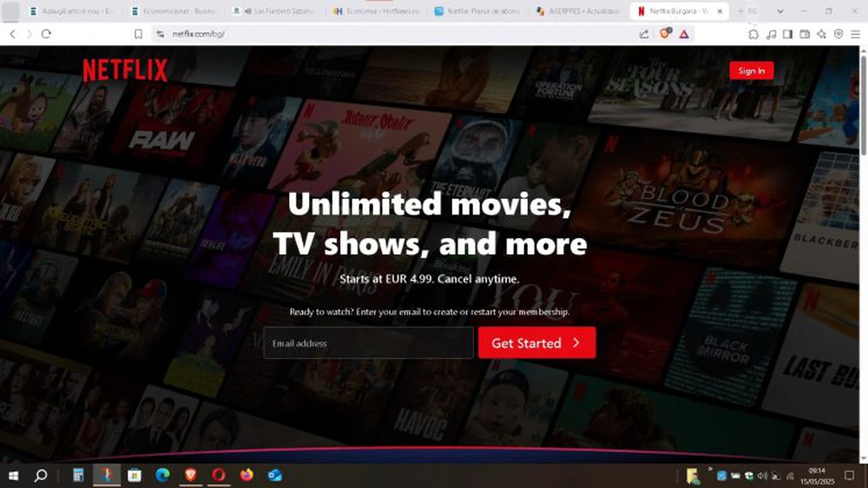Viewport: 868px width, 488px height.
Task: Open a new browser tab
Action: pyautogui.click(x=740, y=11)
